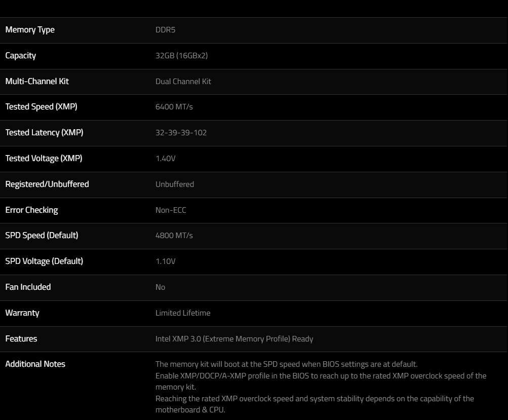
Task: Select the Dual Channel Kit value
Action: 183,82
